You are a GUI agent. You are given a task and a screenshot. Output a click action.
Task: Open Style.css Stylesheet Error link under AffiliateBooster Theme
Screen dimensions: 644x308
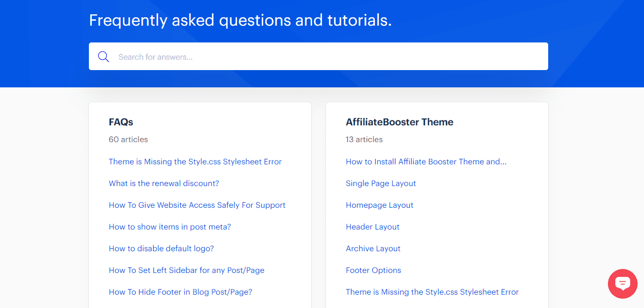pos(432,292)
